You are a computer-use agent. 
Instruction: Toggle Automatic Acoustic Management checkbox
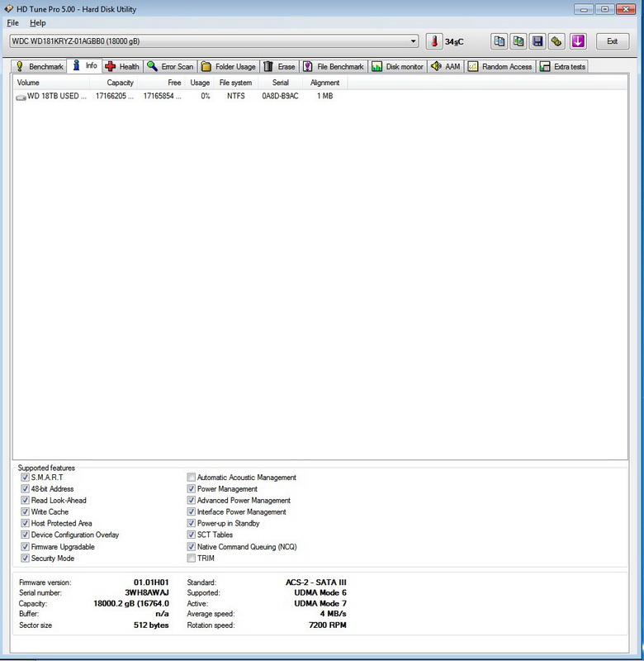click(x=192, y=478)
